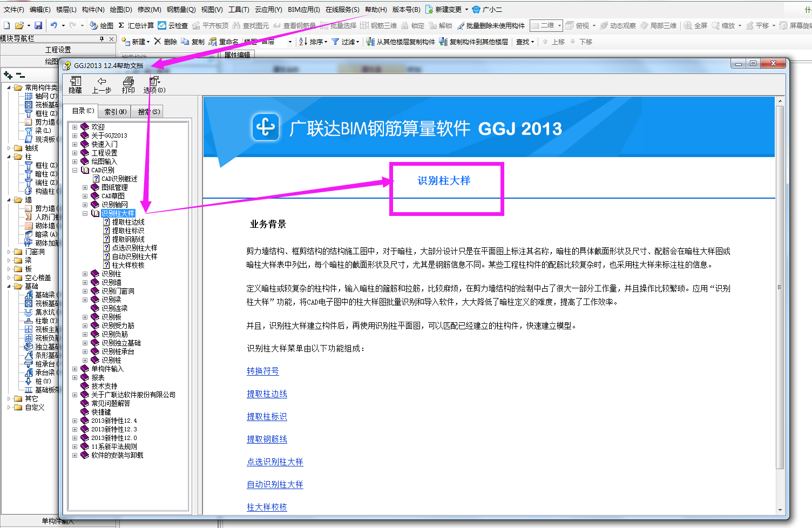812x528 pixels.
Task: Click the undo arrow icon
Action: coord(53,25)
